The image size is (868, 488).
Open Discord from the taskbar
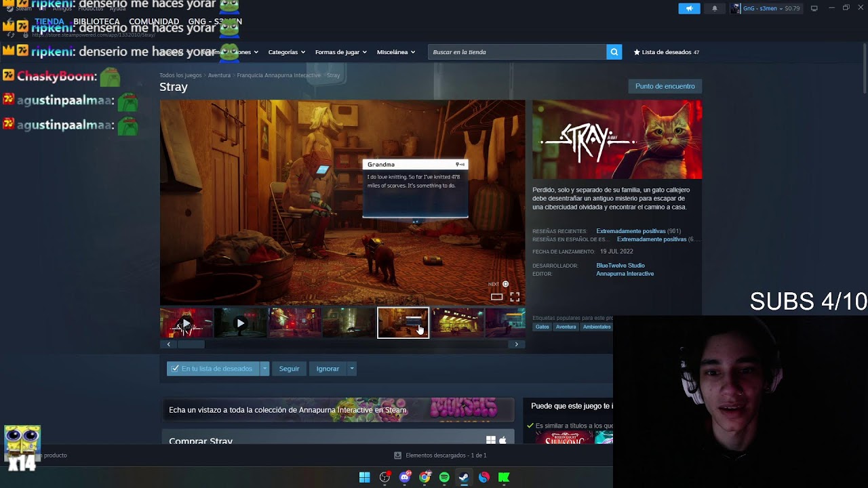point(405,477)
